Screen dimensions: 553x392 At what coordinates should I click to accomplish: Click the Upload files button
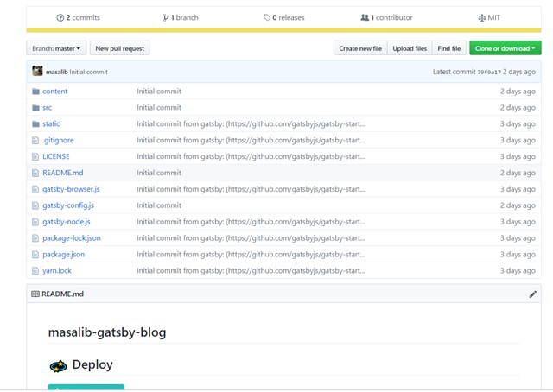[x=410, y=48]
